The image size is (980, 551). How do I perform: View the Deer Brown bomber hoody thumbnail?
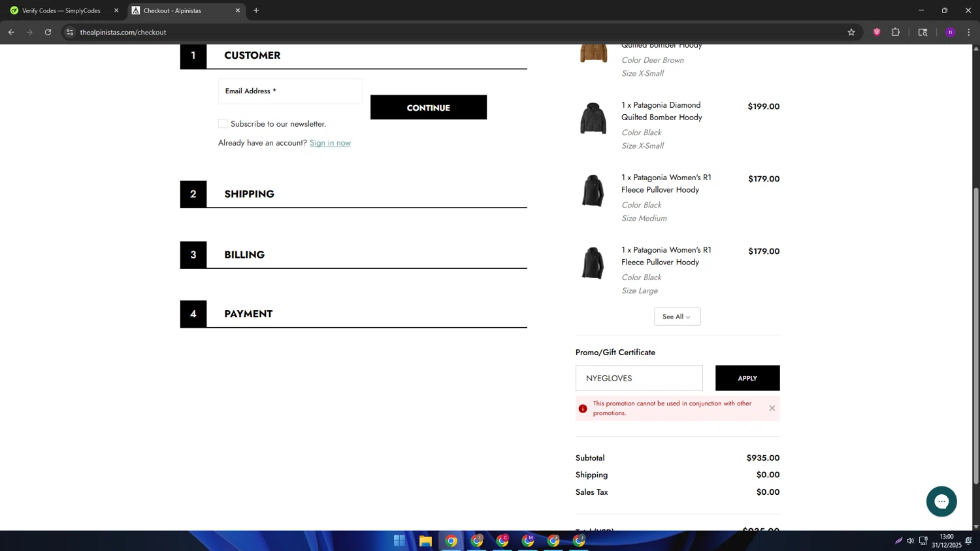[x=593, y=52]
